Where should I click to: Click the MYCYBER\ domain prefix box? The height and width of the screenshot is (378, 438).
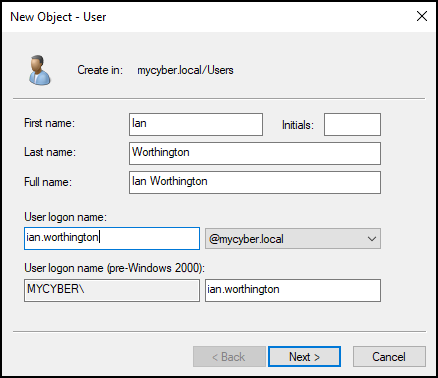coord(112,290)
